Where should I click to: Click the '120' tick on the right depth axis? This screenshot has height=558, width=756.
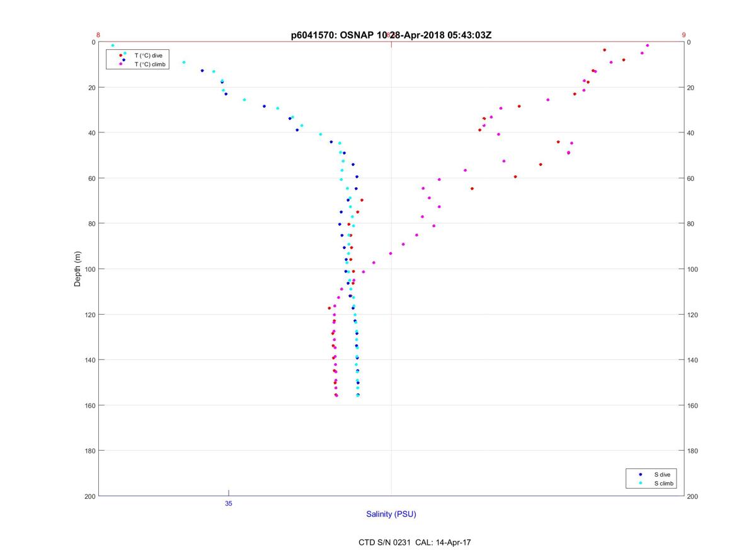pos(693,315)
